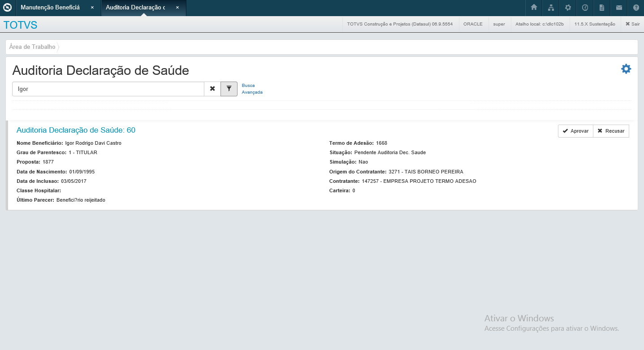Select the Auditoria Declaração tab
Image resolution: width=644 pixels, height=350 pixels.
(135, 8)
